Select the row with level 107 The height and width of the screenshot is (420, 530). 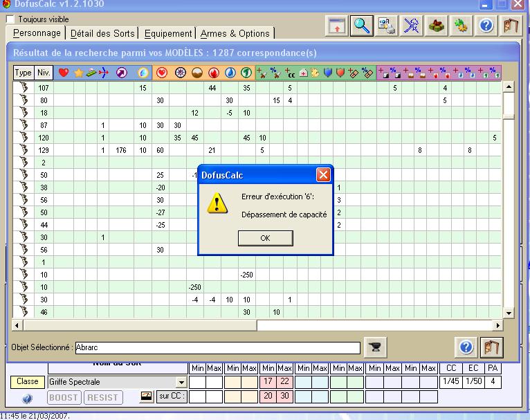257,88
